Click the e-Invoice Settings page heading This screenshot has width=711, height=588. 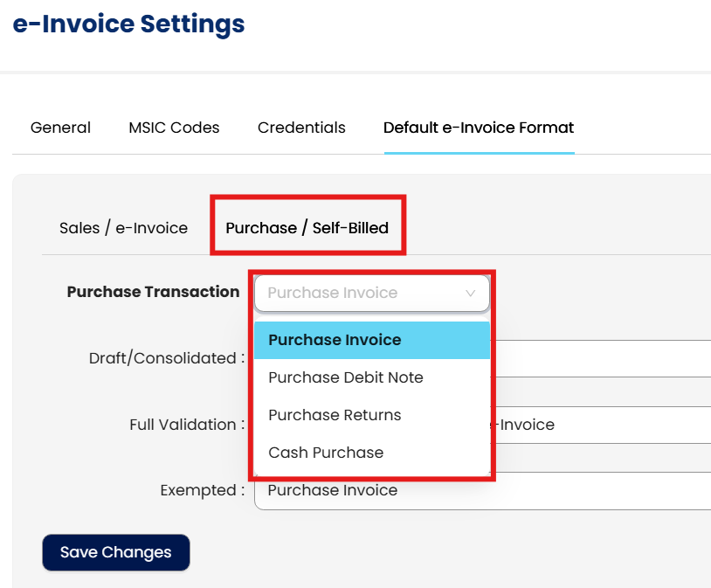tap(128, 24)
